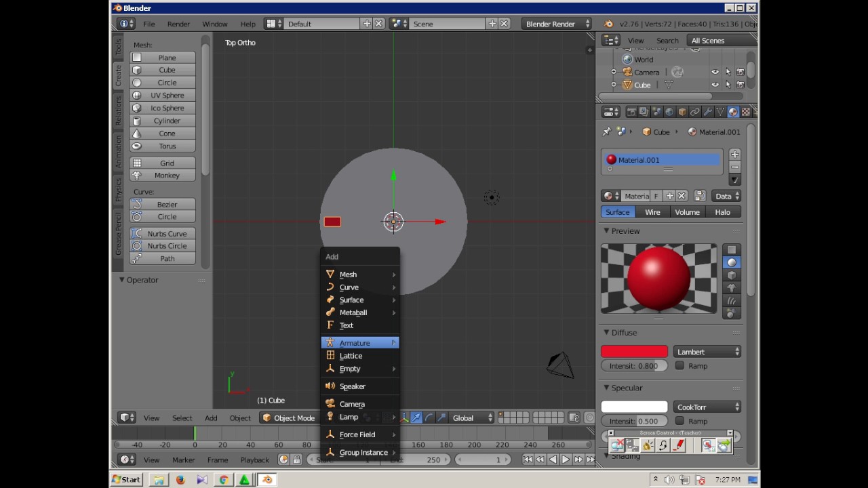Remove the material slot with minus button
Image resolution: width=868 pixels, height=488 pixels.
(x=734, y=167)
